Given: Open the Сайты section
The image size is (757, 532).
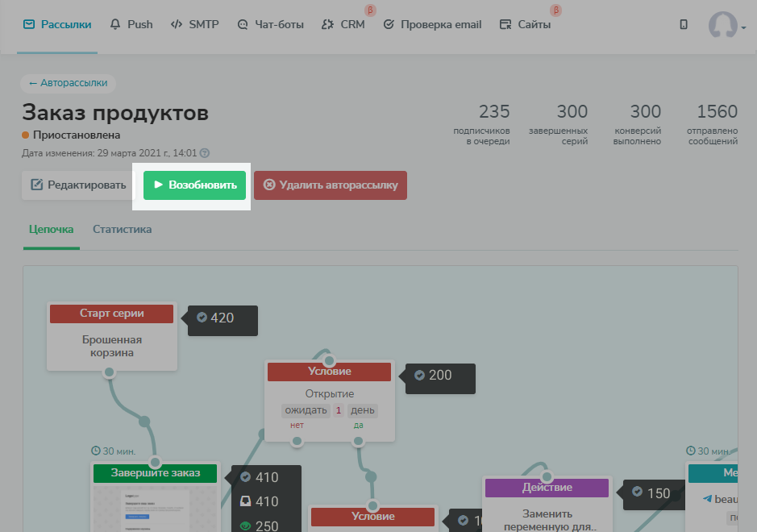Looking at the screenshot, I should tap(525, 24).
